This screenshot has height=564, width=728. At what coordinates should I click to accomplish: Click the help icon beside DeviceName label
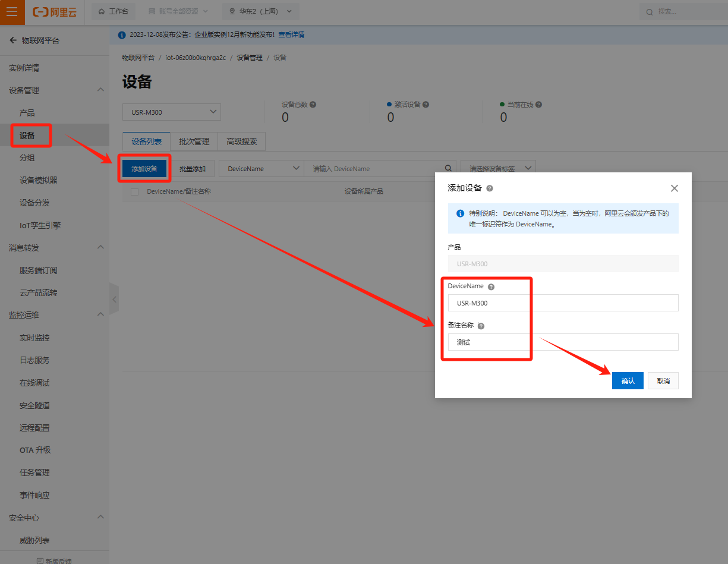pos(491,286)
